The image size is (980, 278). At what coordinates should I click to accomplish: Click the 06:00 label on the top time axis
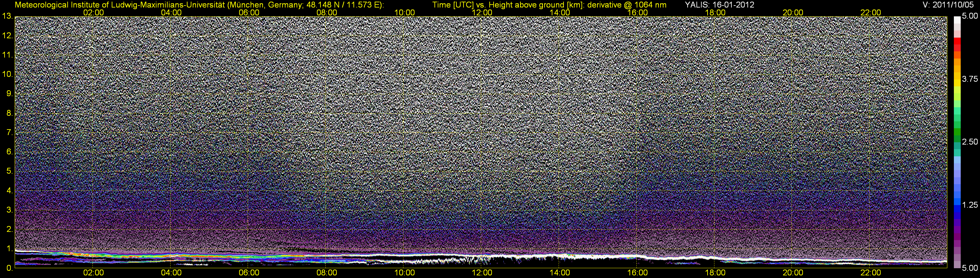click(x=249, y=12)
